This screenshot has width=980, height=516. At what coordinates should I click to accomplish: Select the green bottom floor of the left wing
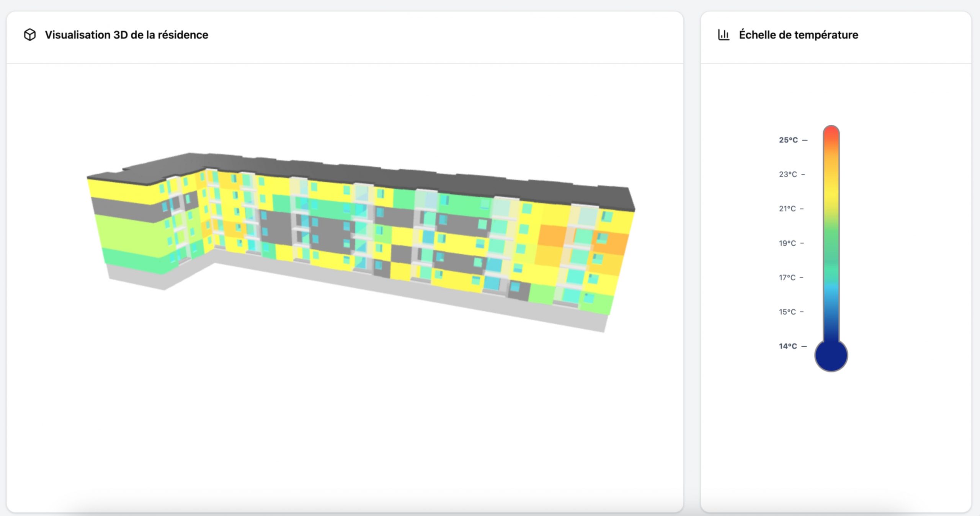(134, 260)
